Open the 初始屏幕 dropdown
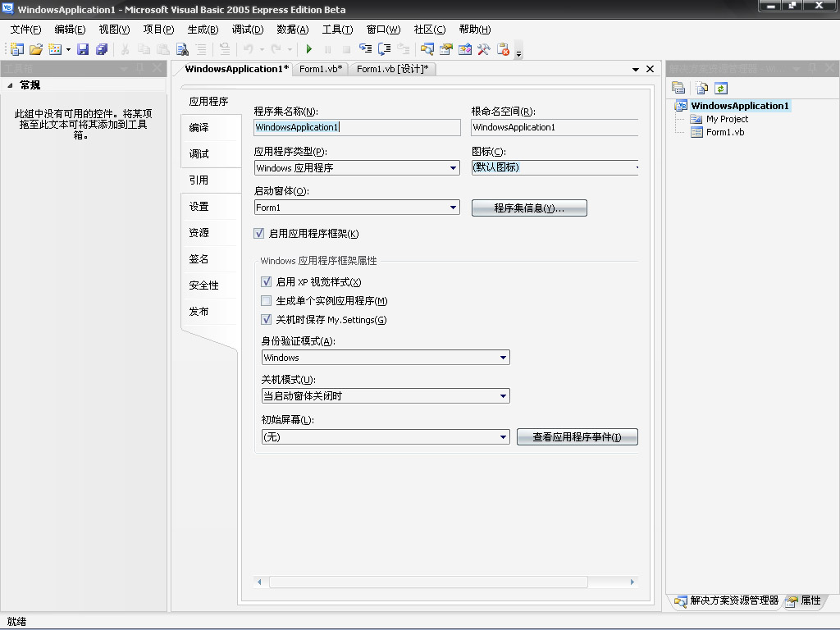840x630 pixels. (503, 436)
